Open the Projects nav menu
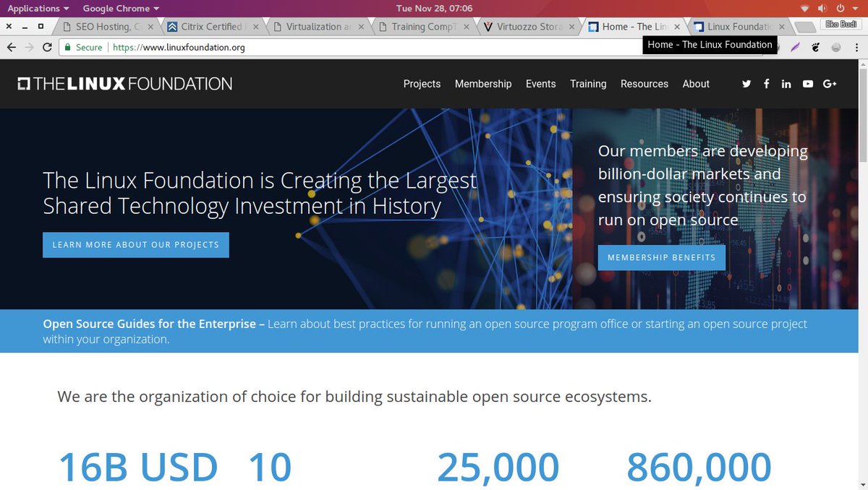Image resolution: width=868 pixels, height=490 pixels. click(422, 84)
